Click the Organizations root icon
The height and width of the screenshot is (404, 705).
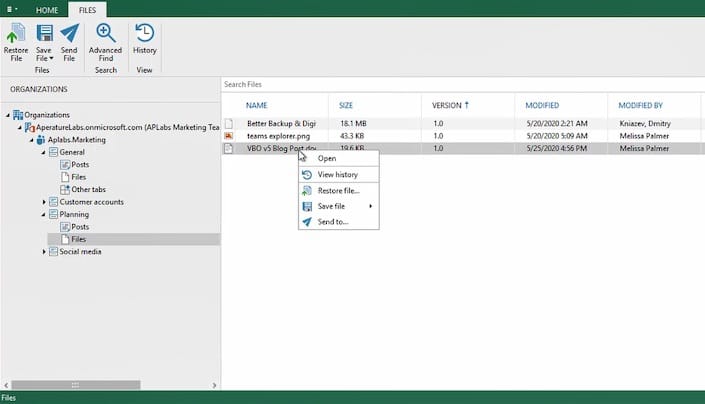(x=18, y=115)
